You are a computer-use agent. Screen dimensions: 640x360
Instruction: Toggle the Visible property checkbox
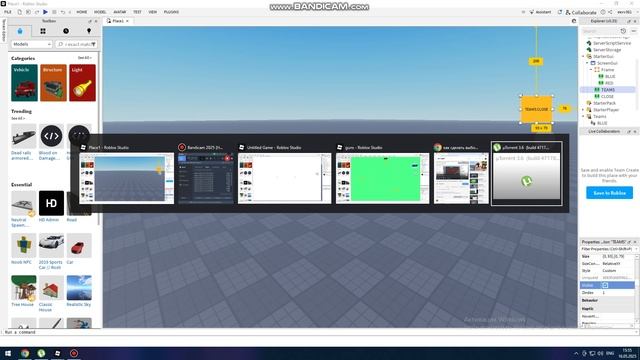[x=605, y=285]
